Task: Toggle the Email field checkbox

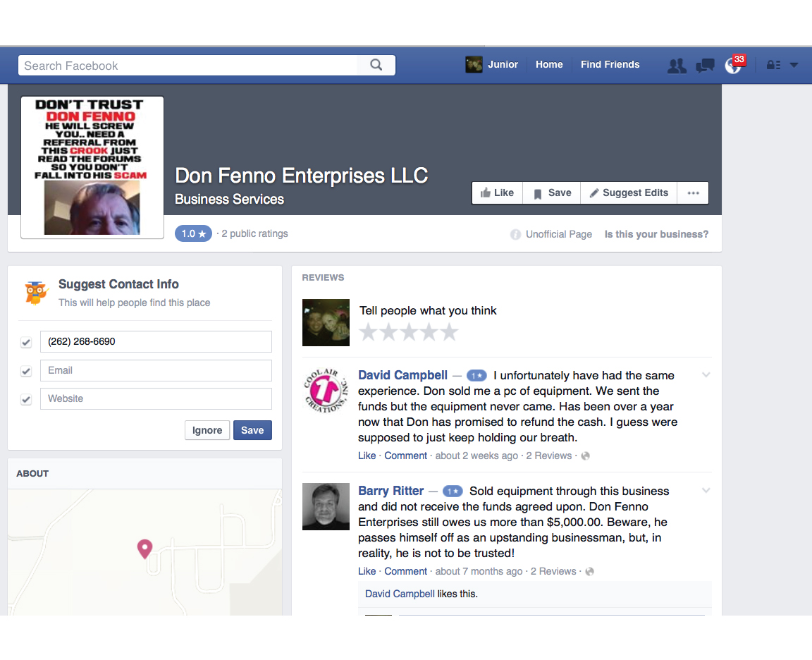Action: tap(26, 372)
